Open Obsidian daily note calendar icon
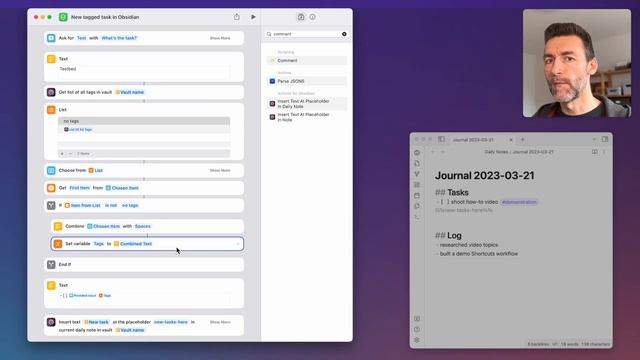This screenshot has height=360, width=640. (x=417, y=196)
